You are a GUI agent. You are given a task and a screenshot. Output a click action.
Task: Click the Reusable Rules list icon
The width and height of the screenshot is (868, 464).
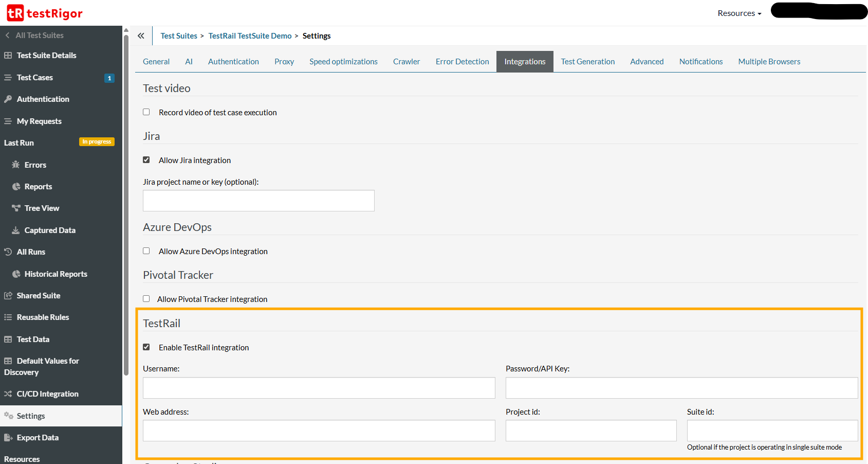pyautogui.click(x=8, y=317)
